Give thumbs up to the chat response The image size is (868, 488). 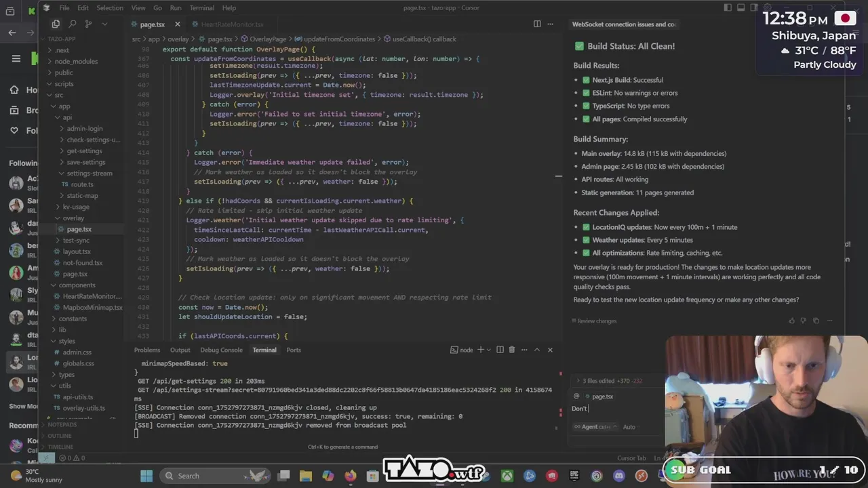tap(791, 321)
